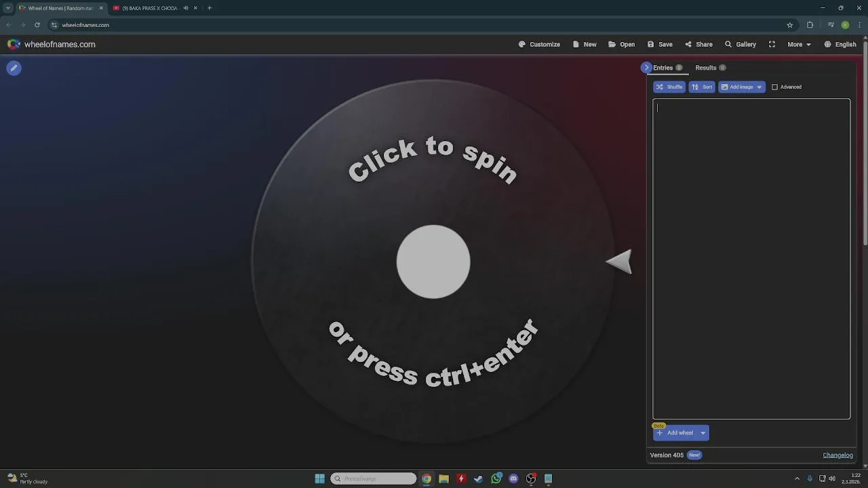This screenshot has height=488, width=868.
Task: Reload the page
Action: (37, 25)
